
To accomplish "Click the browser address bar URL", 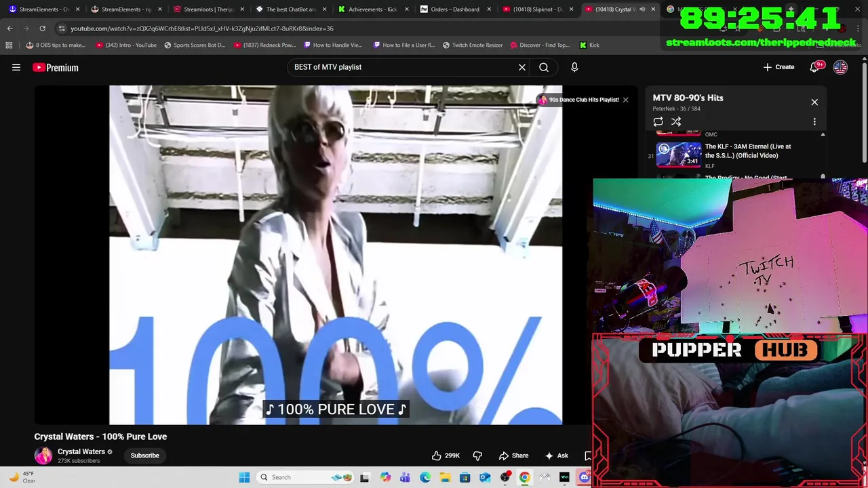I will (x=202, y=28).
